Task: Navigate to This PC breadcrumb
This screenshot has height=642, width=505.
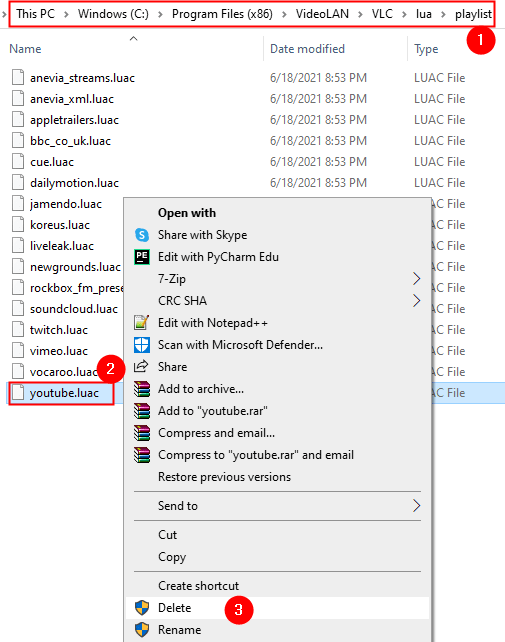Action: 35,14
